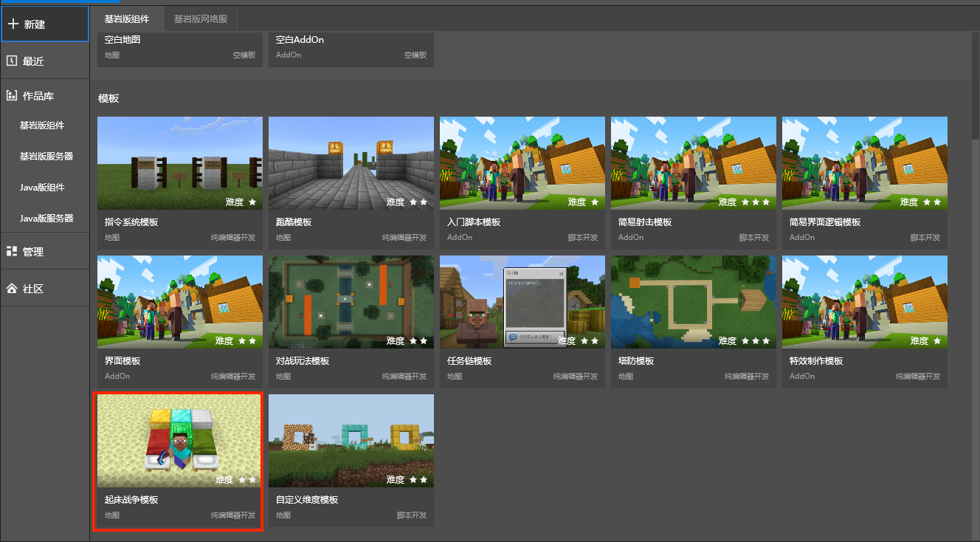980x542 pixels.
Task: Open the 自定义维度模板 thumbnail
Action: 351,441
